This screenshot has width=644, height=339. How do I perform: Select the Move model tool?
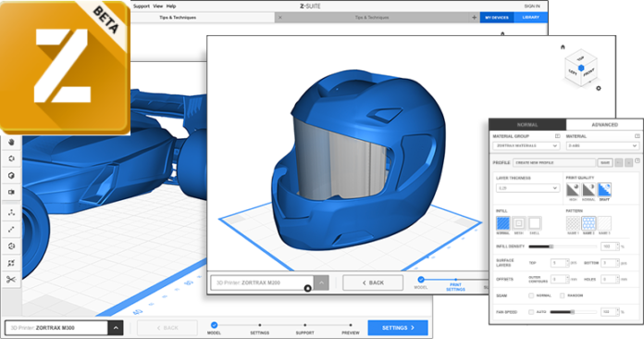click(11, 212)
